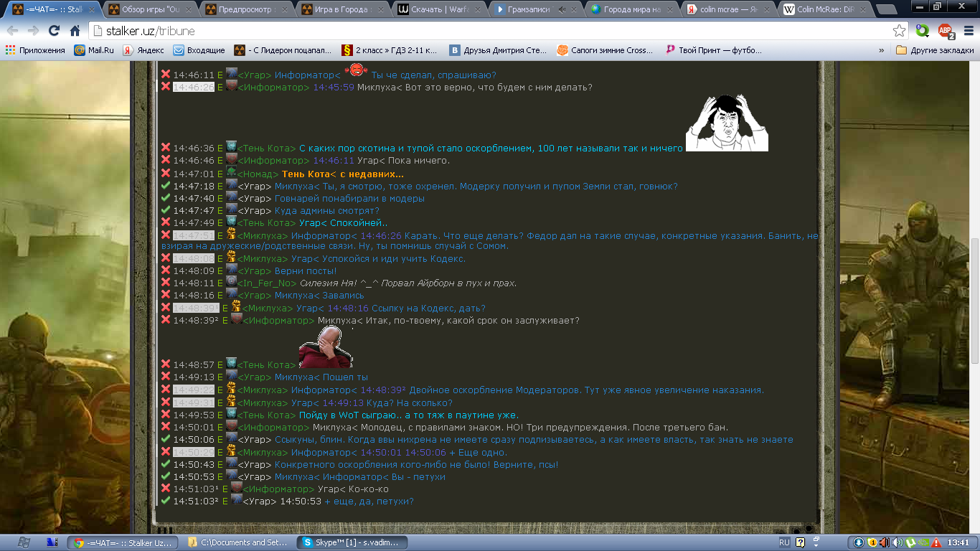Click the avatar icon beside the 14:46:36 Тень Кота message
Viewport: 980px width, 551px height.
(231, 147)
